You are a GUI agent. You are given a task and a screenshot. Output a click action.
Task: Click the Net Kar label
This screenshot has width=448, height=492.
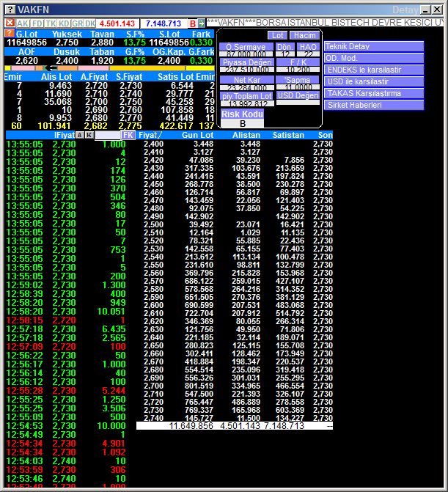247,80
